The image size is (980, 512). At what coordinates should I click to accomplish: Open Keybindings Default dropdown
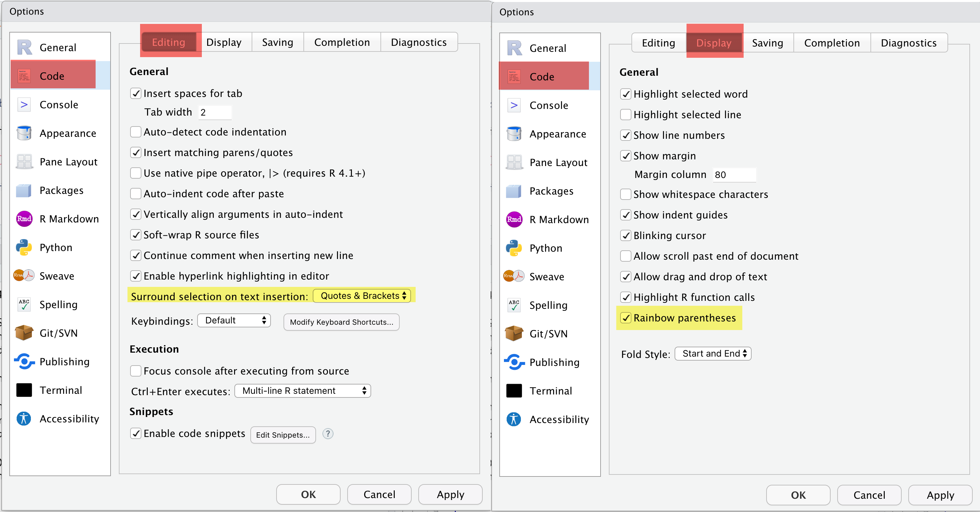point(234,320)
